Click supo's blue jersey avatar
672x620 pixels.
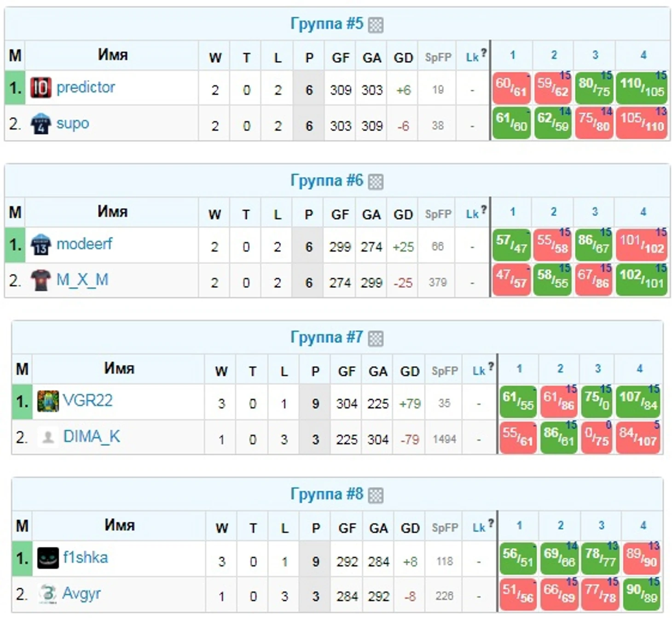click(41, 123)
